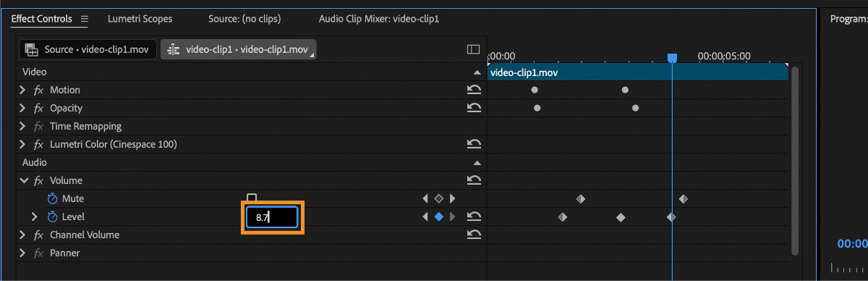Open the Audio Clip Mixer: video-clip1 tab

coord(379,18)
